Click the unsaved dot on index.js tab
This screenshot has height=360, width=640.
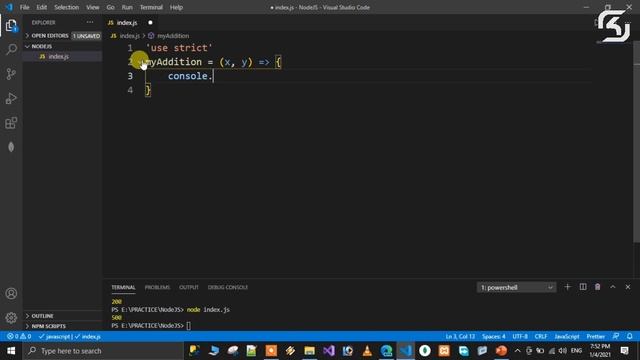(x=150, y=23)
